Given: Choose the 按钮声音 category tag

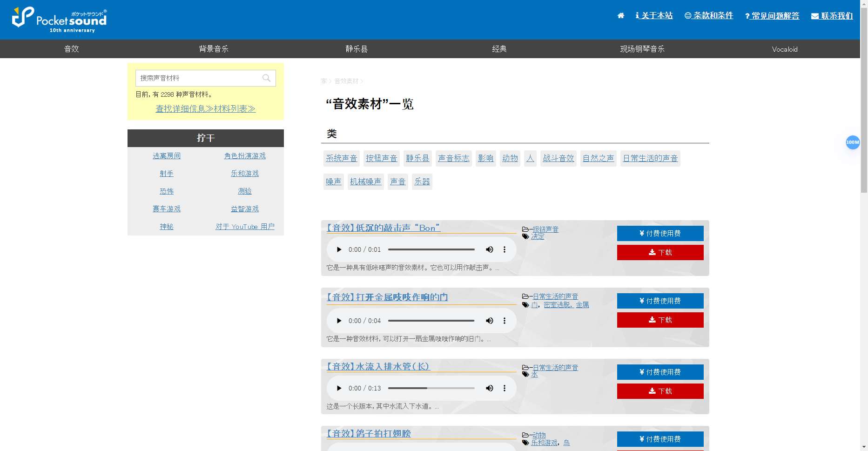Looking at the screenshot, I should tap(382, 158).
